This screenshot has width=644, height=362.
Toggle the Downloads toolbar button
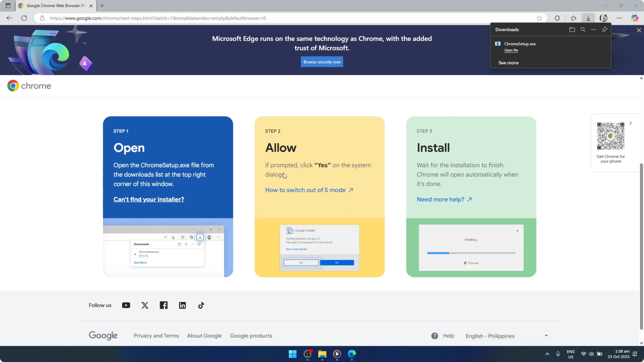tap(588, 18)
